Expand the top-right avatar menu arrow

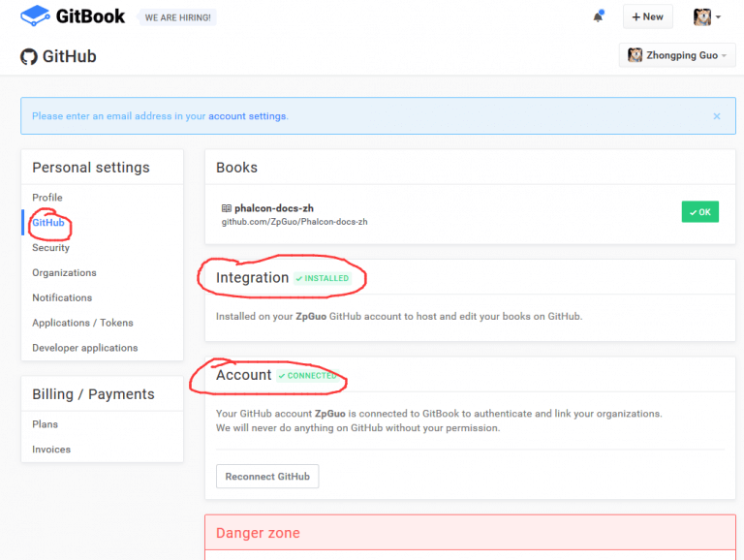[x=719, y=17]
